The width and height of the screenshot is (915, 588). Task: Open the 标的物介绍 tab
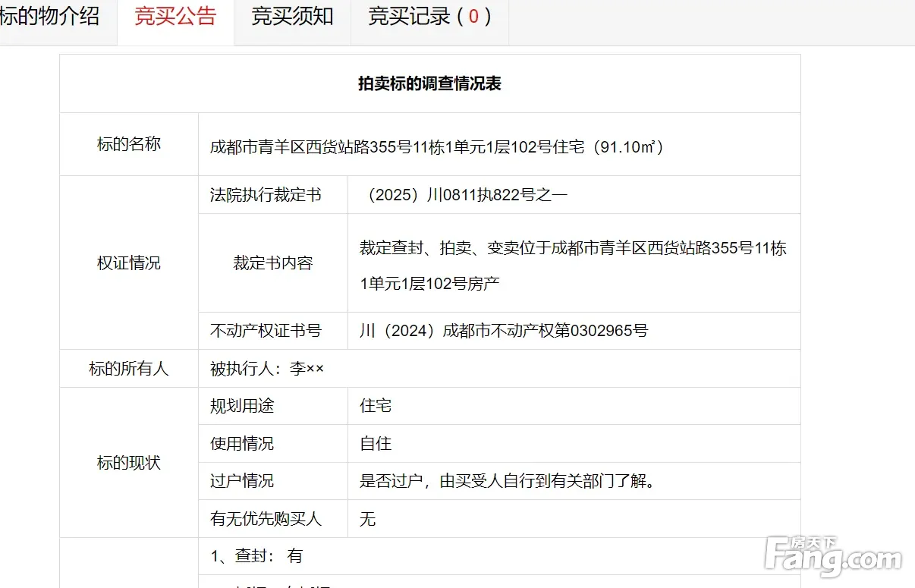(x=50, y=17)
